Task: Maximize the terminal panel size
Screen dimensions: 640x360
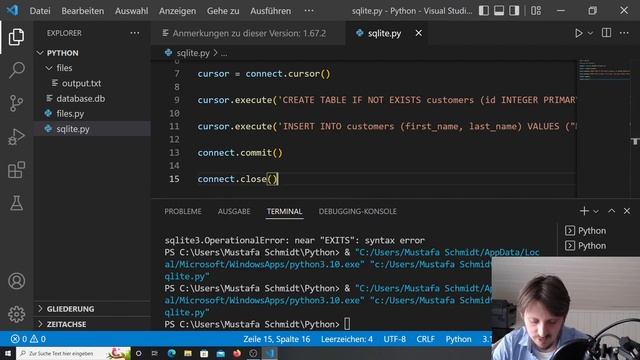Action: [611, 211]
